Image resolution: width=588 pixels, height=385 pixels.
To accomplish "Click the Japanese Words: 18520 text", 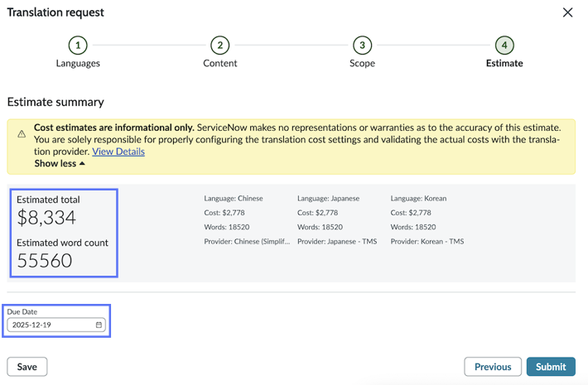I will tap(320, 227).
